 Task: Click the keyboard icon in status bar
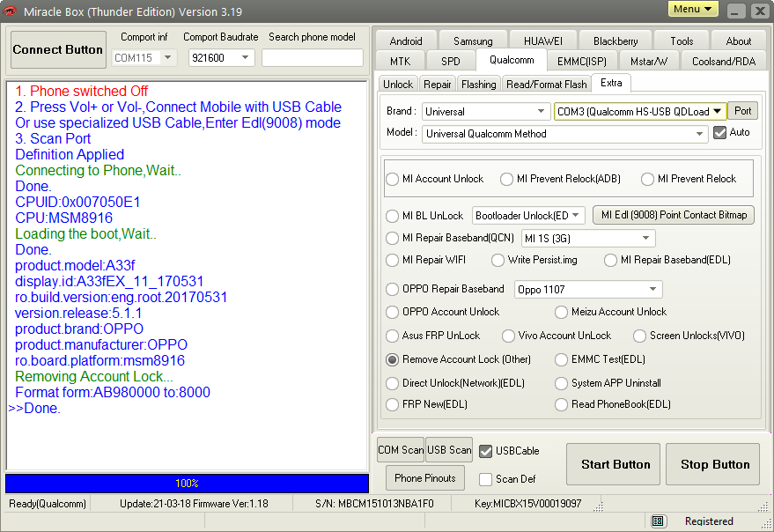click(x=658, y=521)
